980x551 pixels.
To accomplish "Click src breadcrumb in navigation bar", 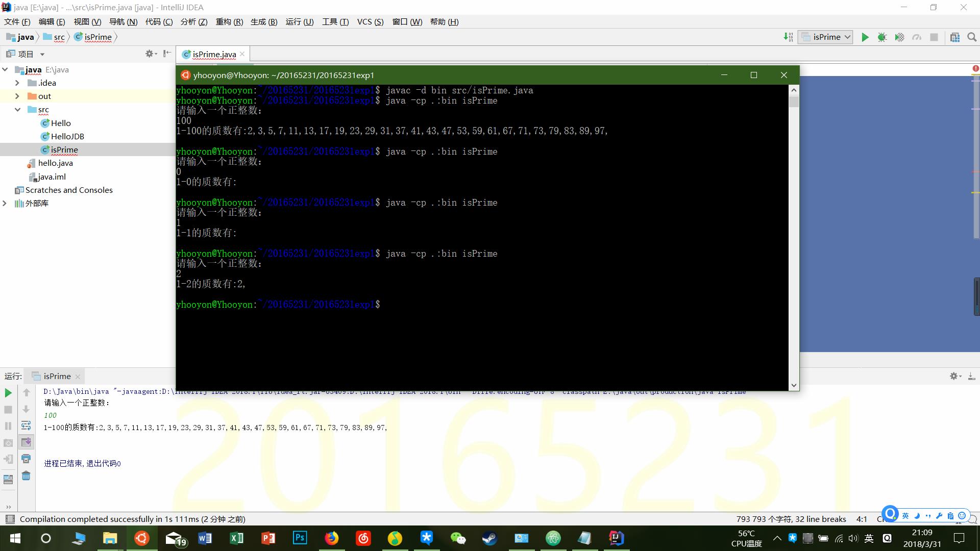I will tap(54, 37).
